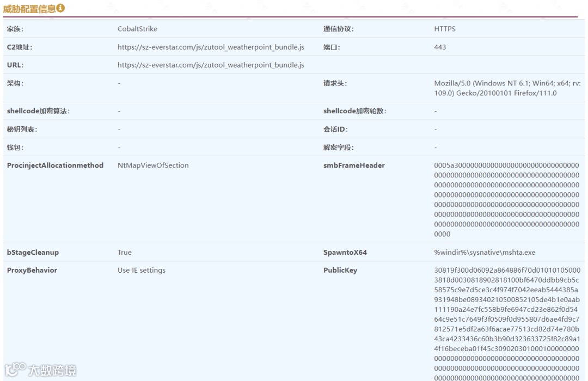This screenshot has width=588, height=381.
Task: Click the 架构 label
Action: tap(15, 83)
